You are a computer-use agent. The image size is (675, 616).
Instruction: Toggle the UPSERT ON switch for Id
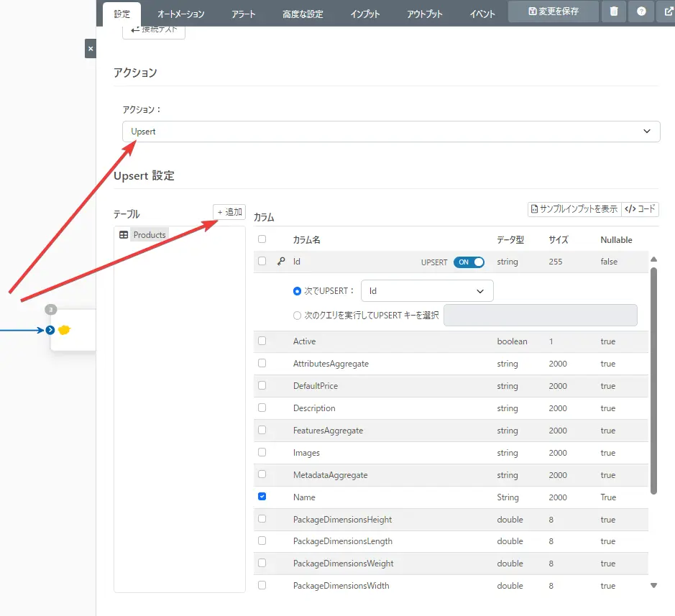pos(469,262)
